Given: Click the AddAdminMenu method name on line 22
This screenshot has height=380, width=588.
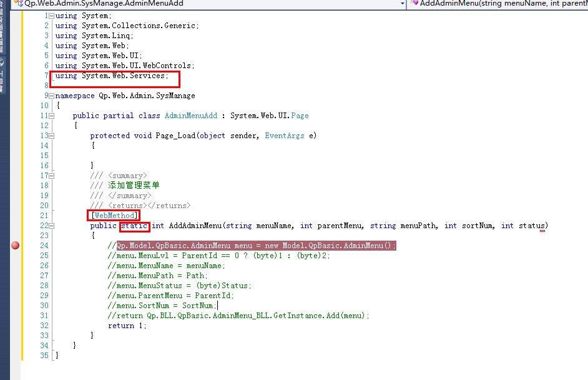Looking at the screenshot, I should click(195, 226).
